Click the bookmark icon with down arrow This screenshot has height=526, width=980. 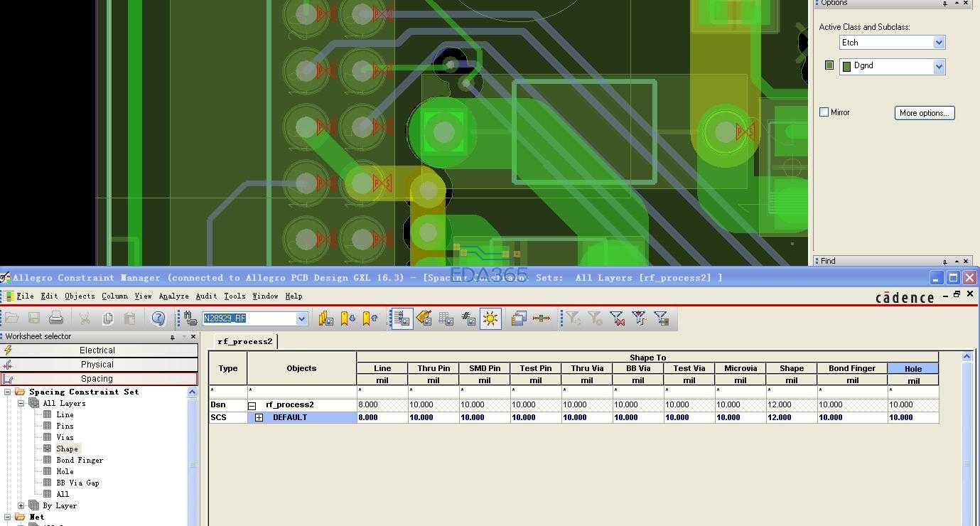point(348,318)
